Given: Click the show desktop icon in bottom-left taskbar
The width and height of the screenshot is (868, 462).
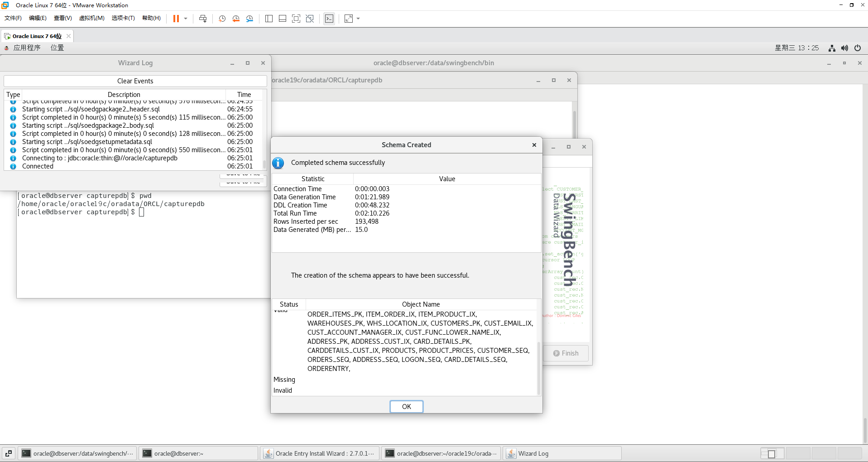Looking at the screenshot, I should click(9, 453).
